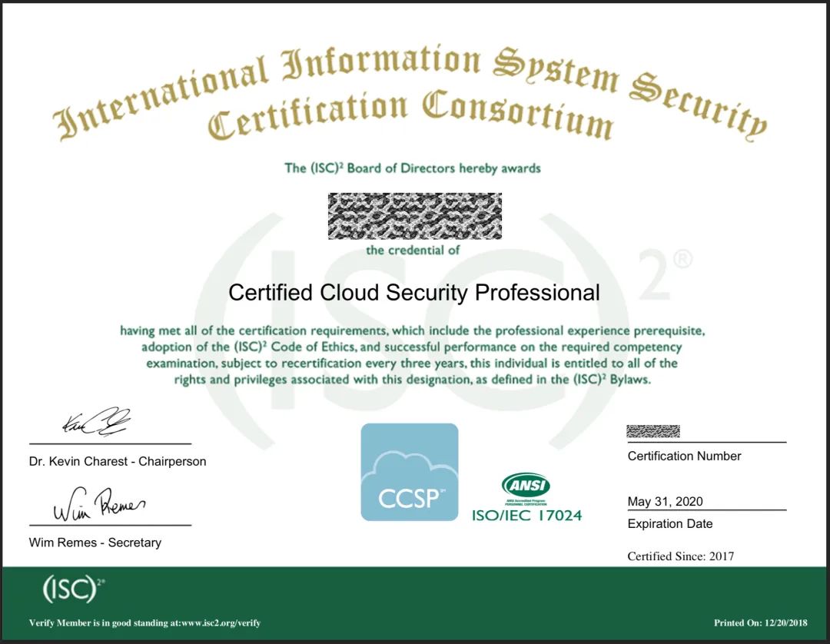This screenshot has width=830, height=644.
Task: Click paragraph line starting 'having met all'
Action: click(413, 330)
